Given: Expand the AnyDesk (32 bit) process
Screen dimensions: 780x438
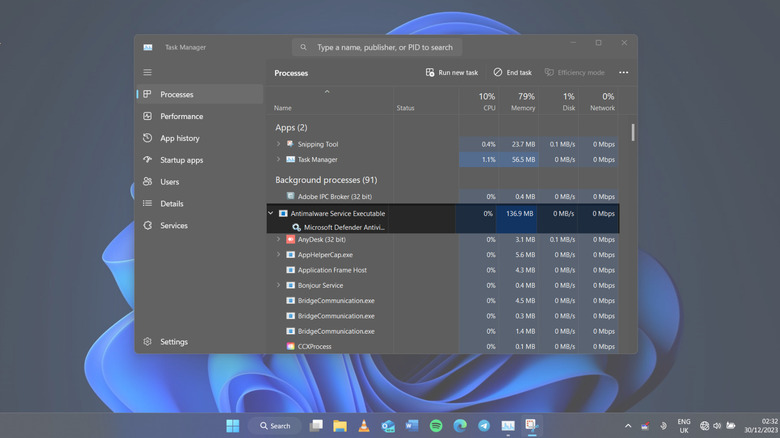Looking at the screenshot, I should point(278,240).
